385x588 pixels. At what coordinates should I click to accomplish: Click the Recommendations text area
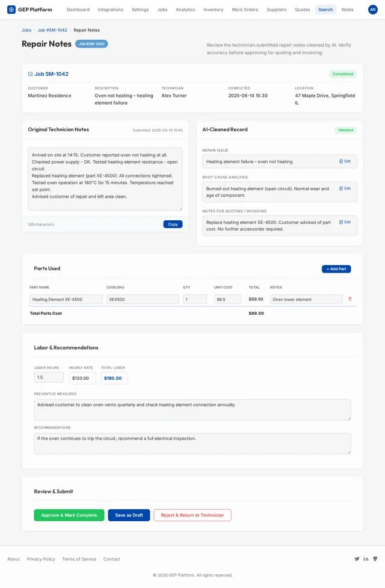pos(192,443)
